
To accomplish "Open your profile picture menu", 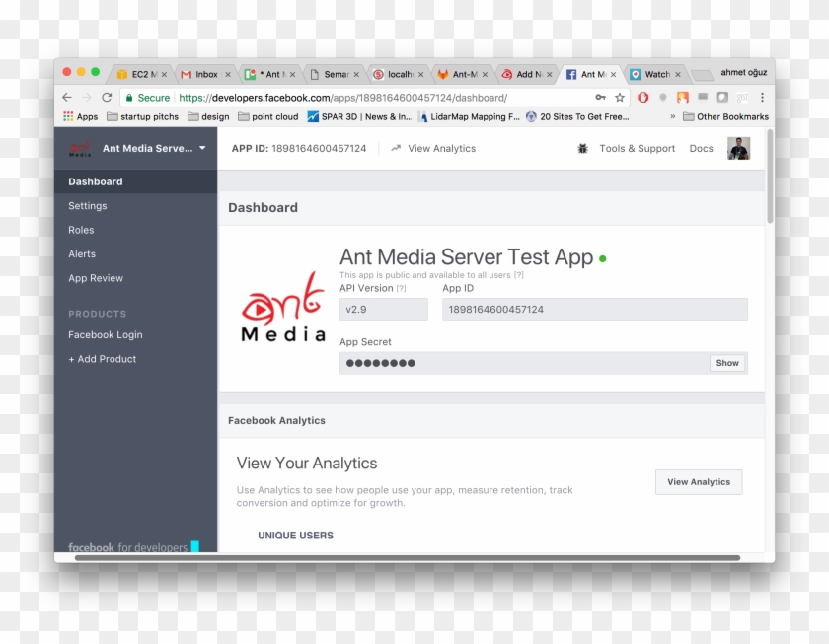I will tap(739, 148).
